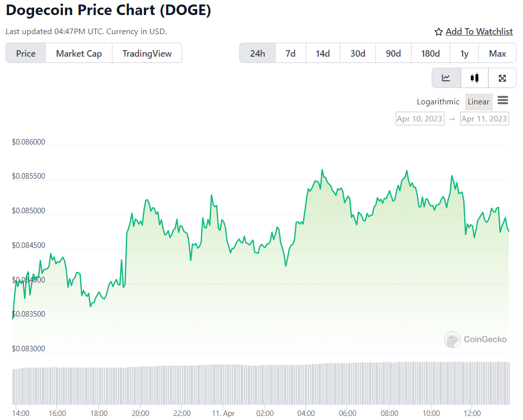Image resolution: width=523 pixels, height=420 pixels.
Task: Edit the start date Apr 10, 2023
Action: point(420,118)
